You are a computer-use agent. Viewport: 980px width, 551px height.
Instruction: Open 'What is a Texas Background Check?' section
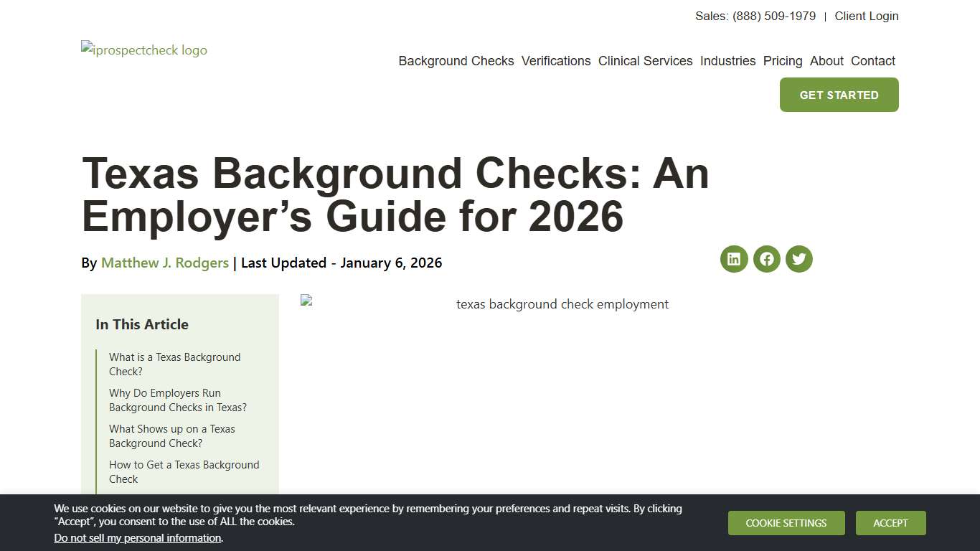click(x=174, y=364)
